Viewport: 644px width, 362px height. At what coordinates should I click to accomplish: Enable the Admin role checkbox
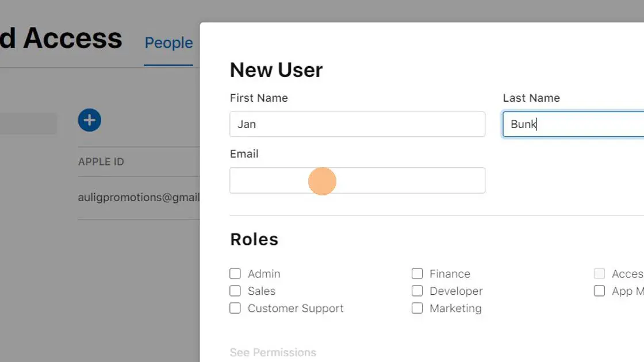point(235,274)
